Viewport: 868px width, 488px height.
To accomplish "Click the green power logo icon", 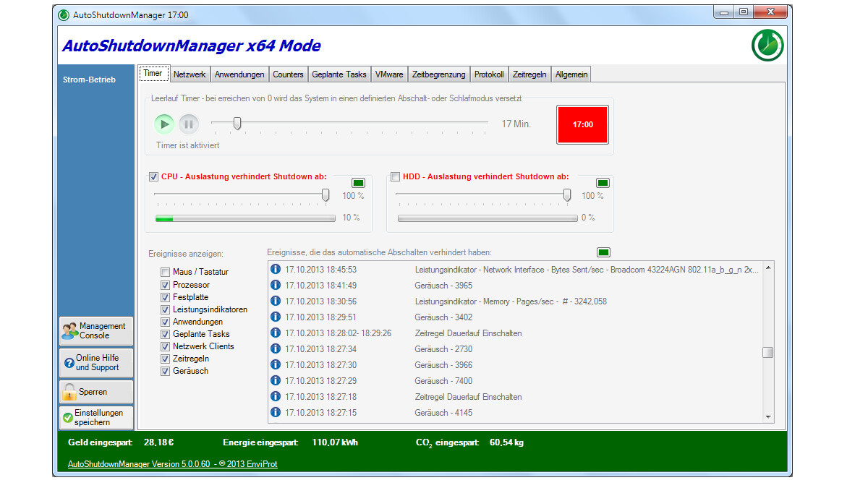I will [767, 46].
